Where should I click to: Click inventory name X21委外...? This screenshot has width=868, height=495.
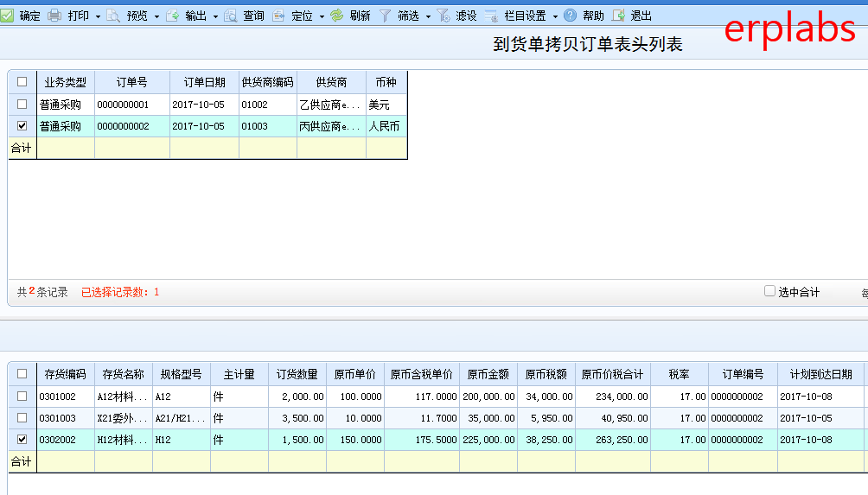click(124, 418)
